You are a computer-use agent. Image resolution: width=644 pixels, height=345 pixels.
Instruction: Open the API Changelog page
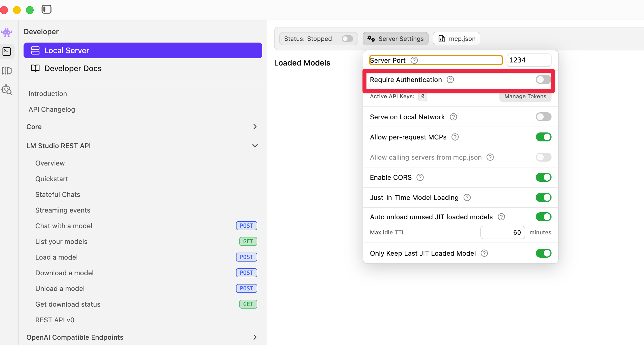coord(52,109)
